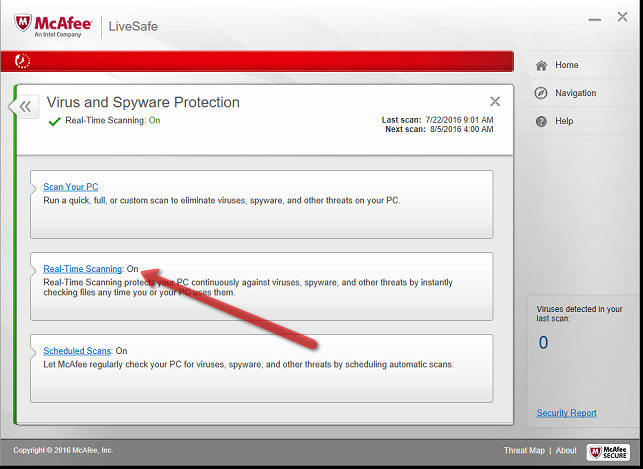Screen dimensions: 643x469
Task: Go back using the double-chevron arrow
Action: coord(25,107)
